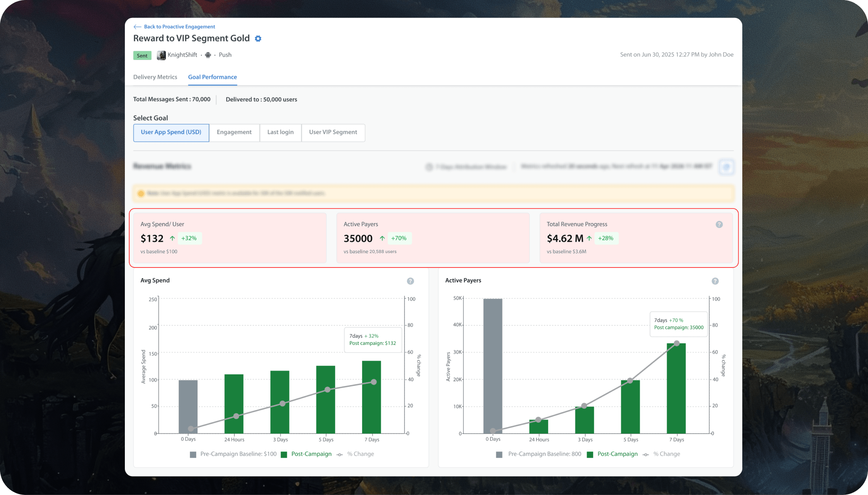This screenshot has width=868, height=495.
Task: Toggle Post-Campaign legend swatch in Avg Spend chart
Action: click(284, 454)
